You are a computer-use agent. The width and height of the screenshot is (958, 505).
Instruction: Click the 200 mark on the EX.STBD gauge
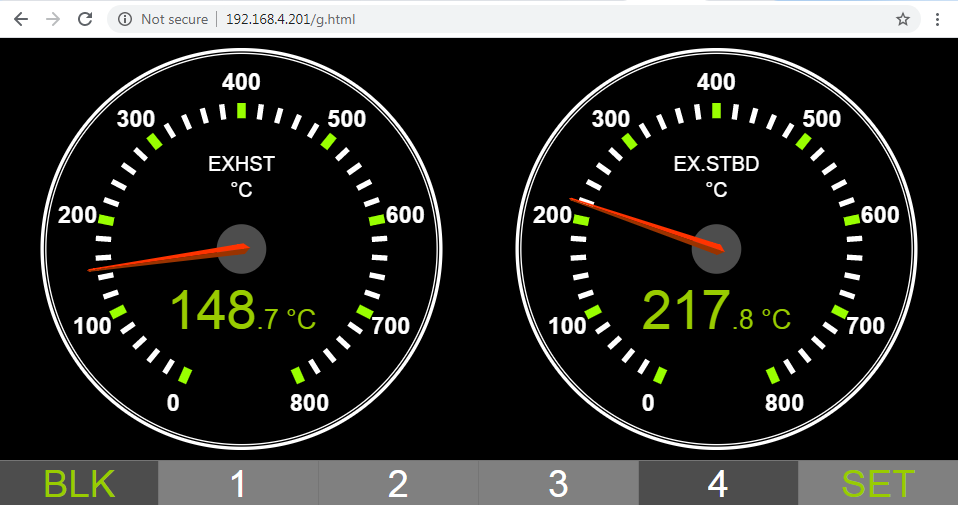552,215
